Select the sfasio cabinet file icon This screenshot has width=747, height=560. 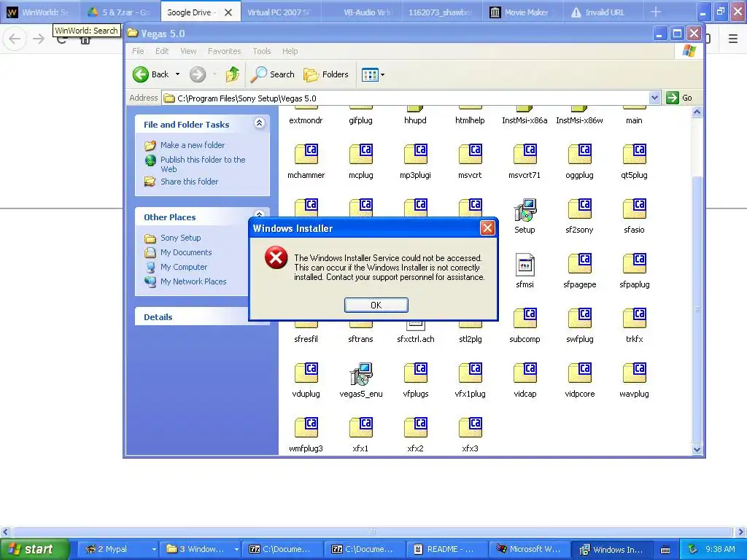pos(635,209)
